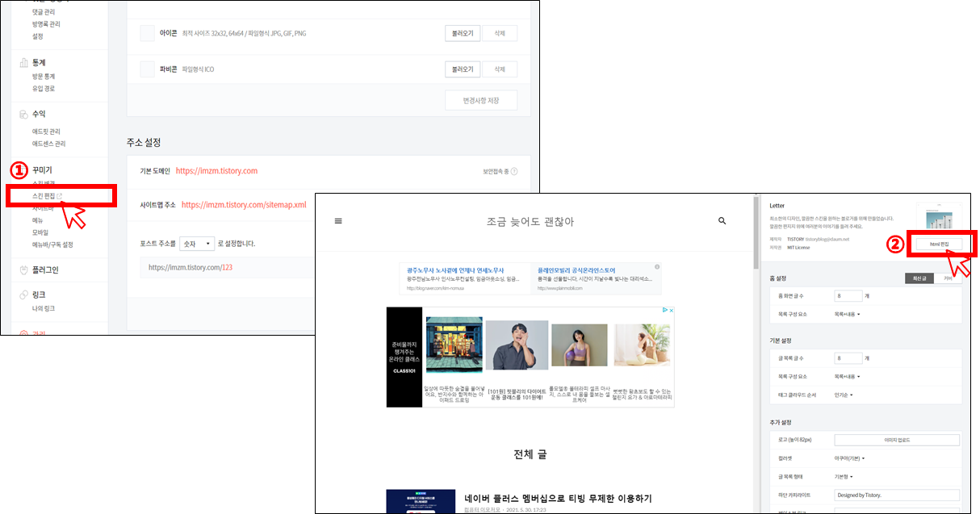Open 방명록 관리 in the sidebar

[x=46, y=24]
